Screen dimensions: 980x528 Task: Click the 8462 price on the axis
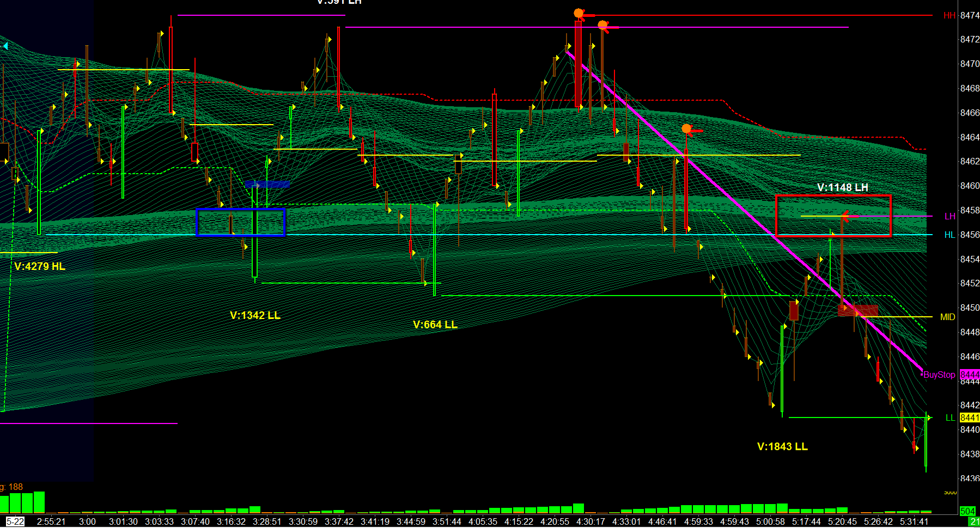[970, 161]
